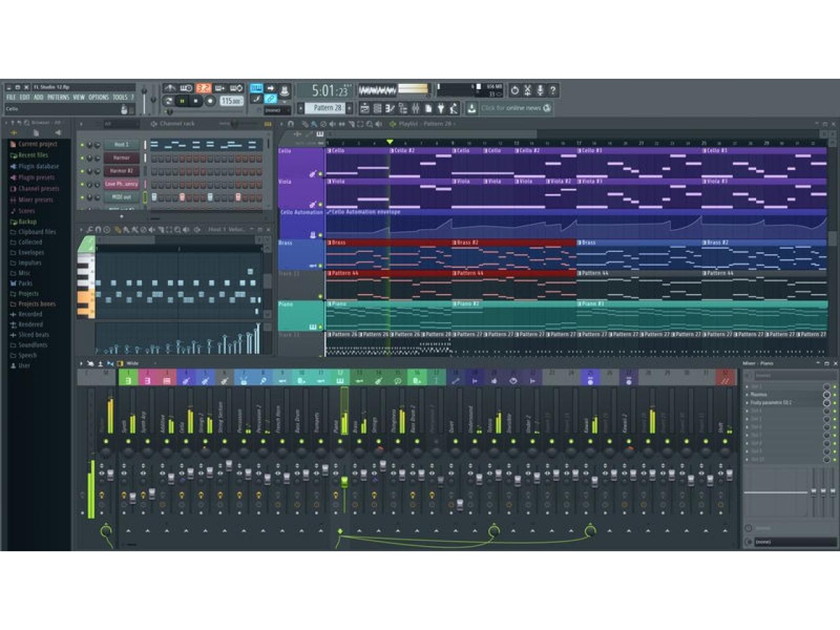Image resolution: width=840 pixels, height=630 pixels.
Task: Expand Plugin presets folder
Action: pyautogui.click(x=36, y=178)
